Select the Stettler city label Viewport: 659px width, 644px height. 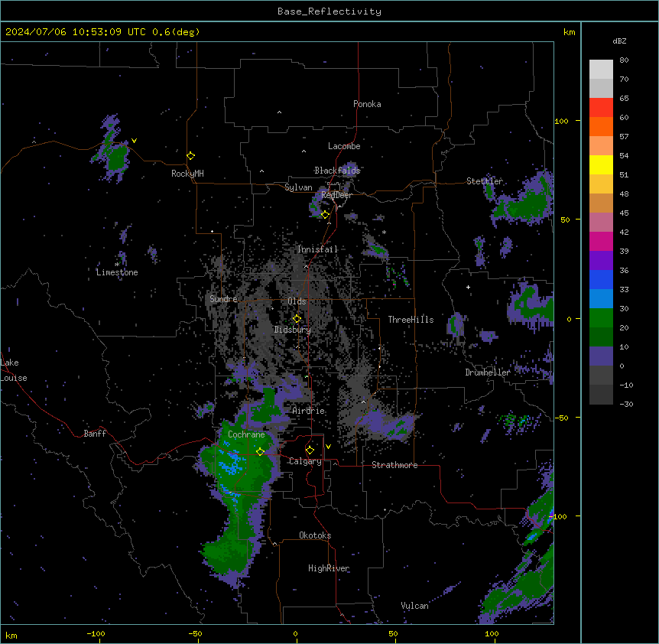[484, 181]
